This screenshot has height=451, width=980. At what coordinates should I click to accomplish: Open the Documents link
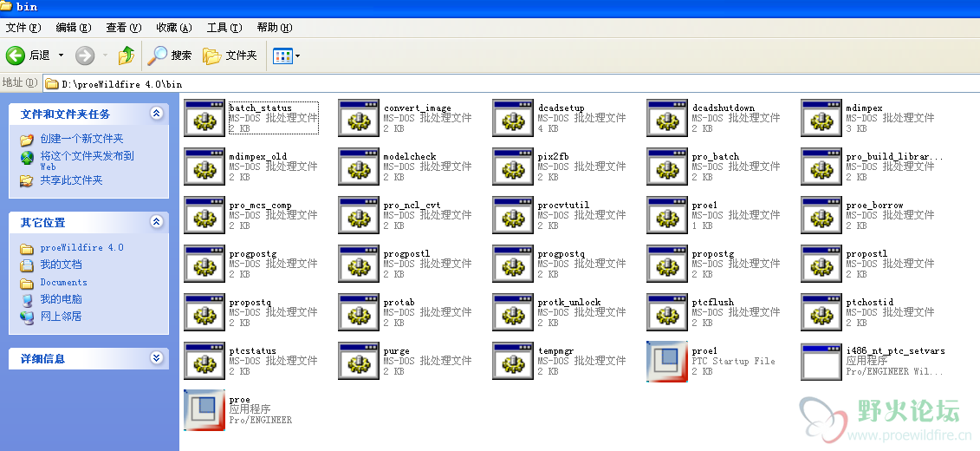[64, 282]
